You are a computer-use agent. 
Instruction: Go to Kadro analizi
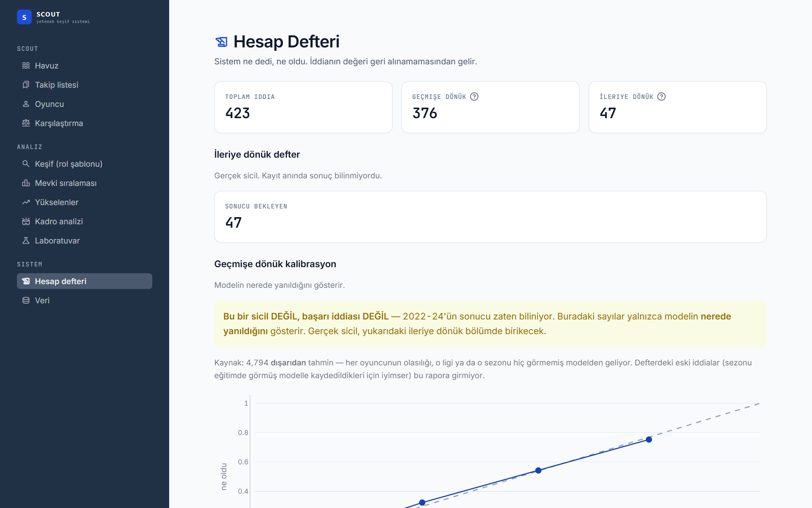85,221
